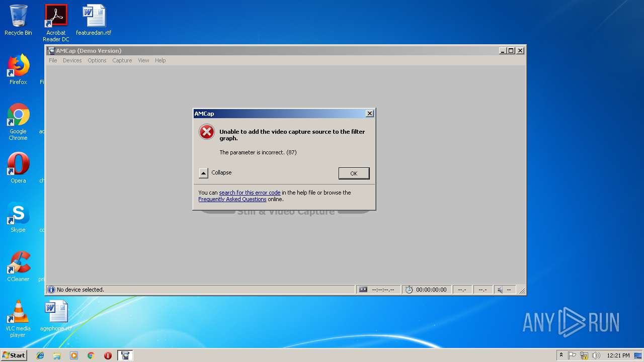Select the Skype desktop shortcut
Screen dimensions: 644x362
tap(18, 217)
